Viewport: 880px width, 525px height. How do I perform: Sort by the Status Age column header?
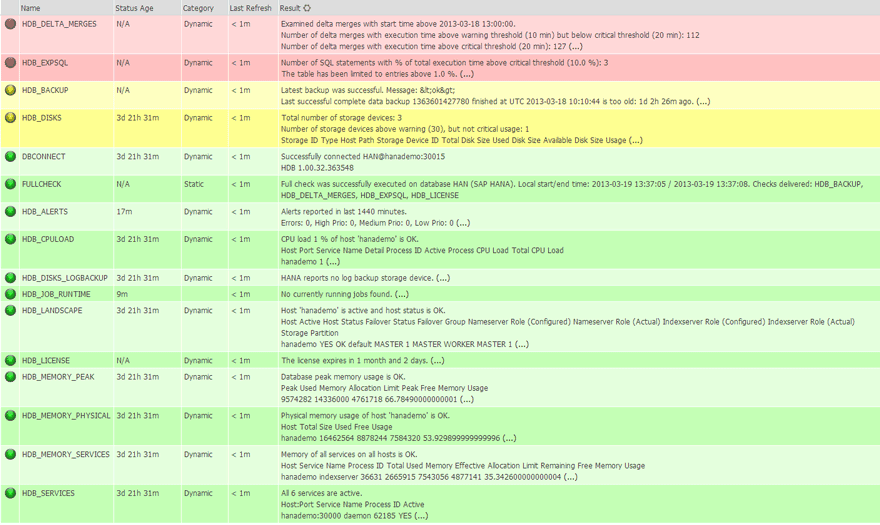click(x=134, y=8)
